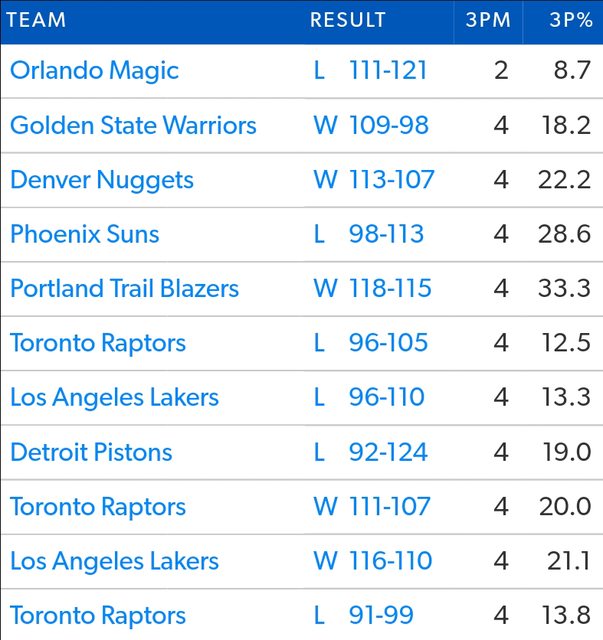This screenshot has height=640, width=603.
Task: Open the 111-121 game result link
Action: coord(388,71)
